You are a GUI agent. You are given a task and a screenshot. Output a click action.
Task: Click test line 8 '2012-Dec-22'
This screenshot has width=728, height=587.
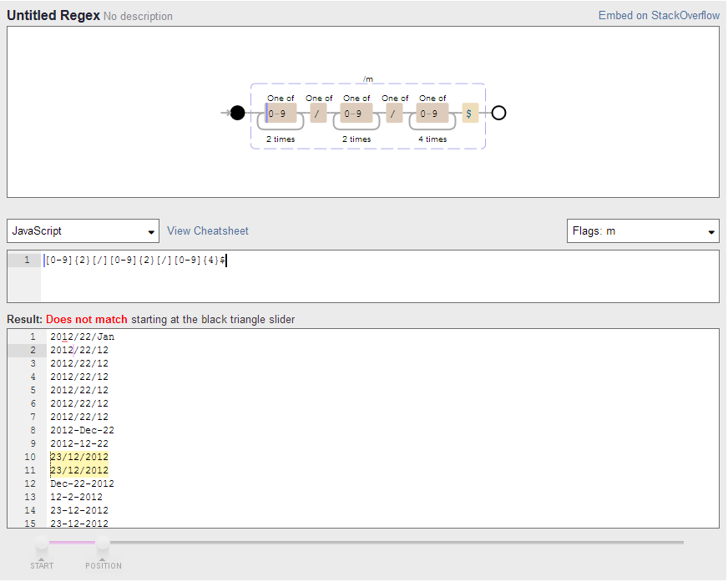click(x=82, y=431)
